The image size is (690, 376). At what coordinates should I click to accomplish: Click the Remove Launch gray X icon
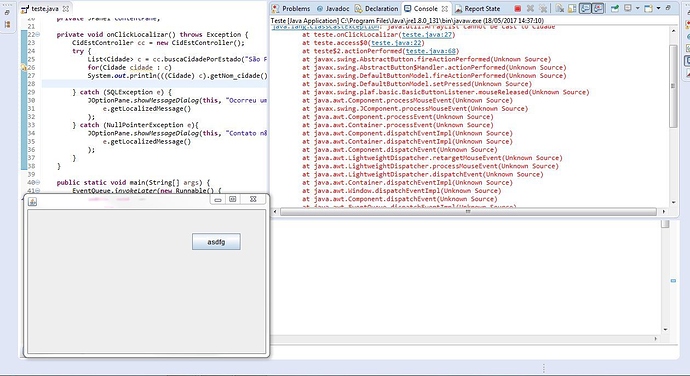[x=530, y=8]
